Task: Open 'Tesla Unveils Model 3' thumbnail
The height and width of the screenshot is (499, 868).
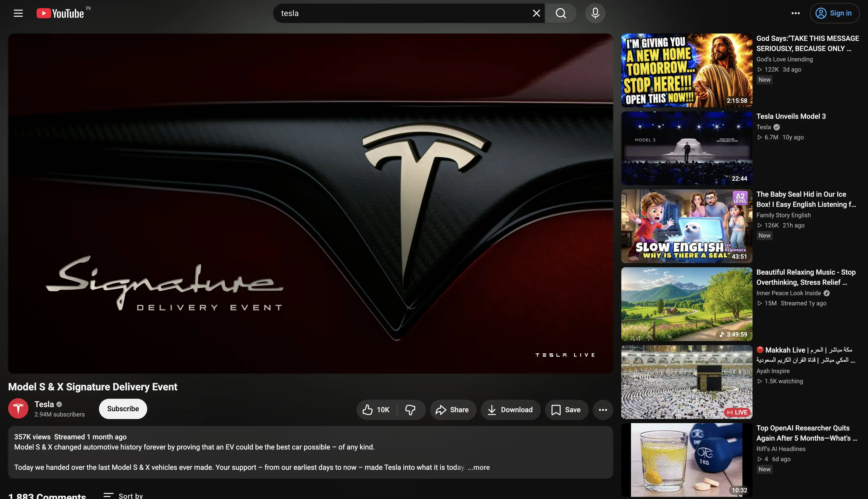Action: (x=687, y=148)
